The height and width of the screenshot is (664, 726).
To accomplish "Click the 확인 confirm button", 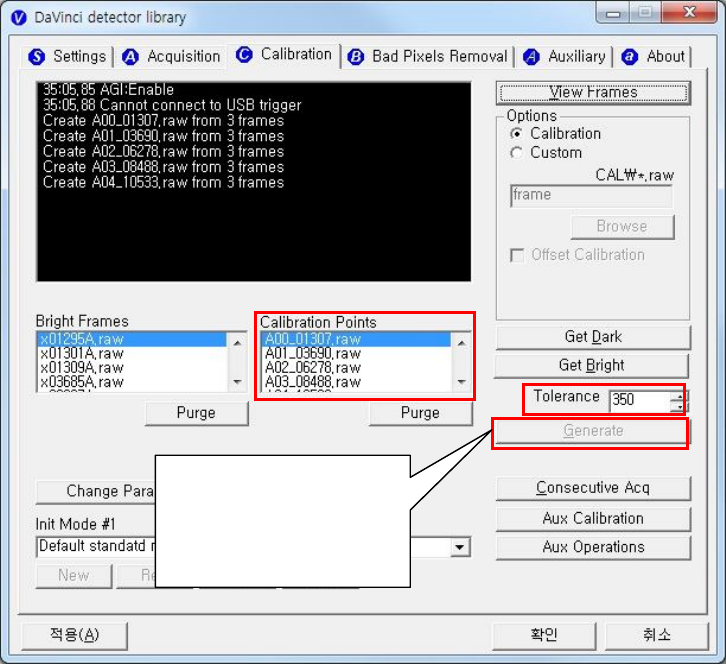I will (544, 635).
